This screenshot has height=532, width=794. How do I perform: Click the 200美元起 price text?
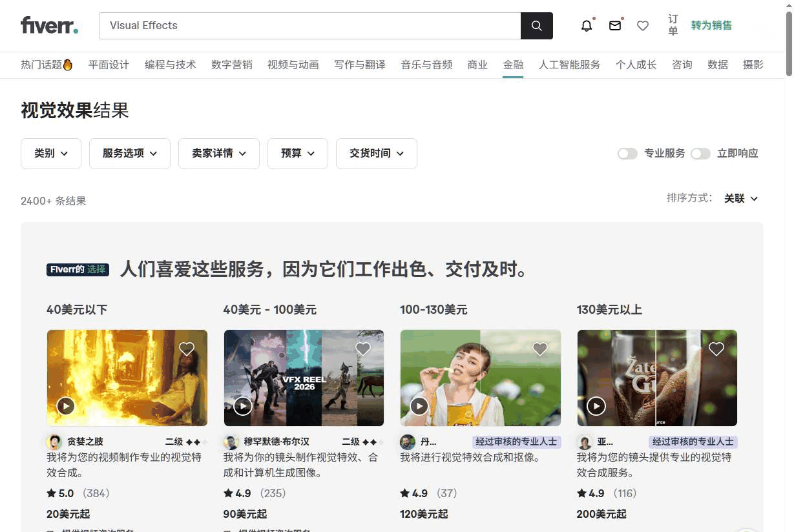pos(601,515)
